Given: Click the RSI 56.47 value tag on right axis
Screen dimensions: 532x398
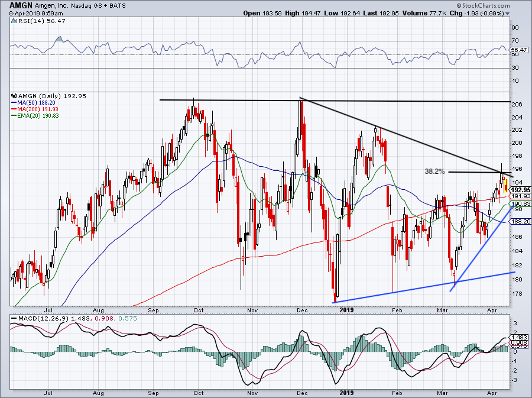Looking at the screenshot, I should [520, 50].
